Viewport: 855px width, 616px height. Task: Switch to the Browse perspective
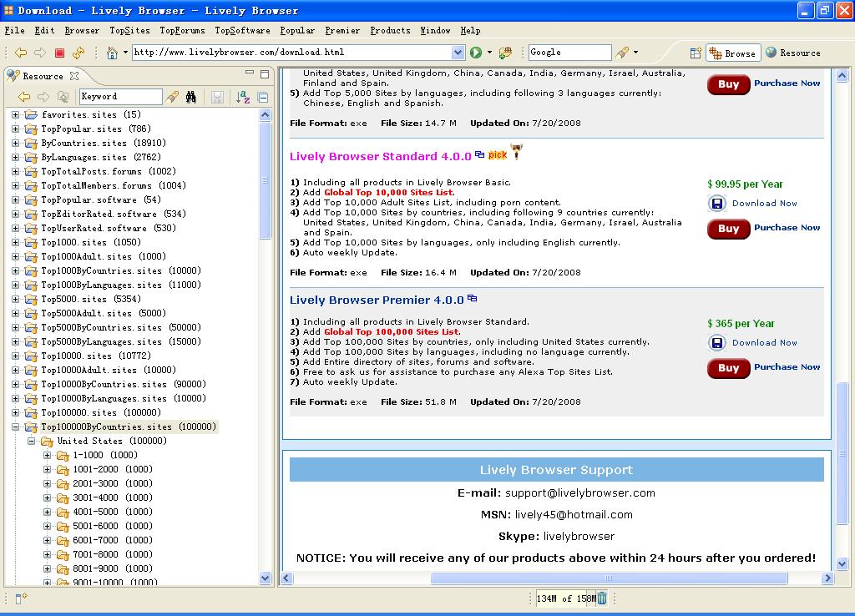click(x=733, y=53)
